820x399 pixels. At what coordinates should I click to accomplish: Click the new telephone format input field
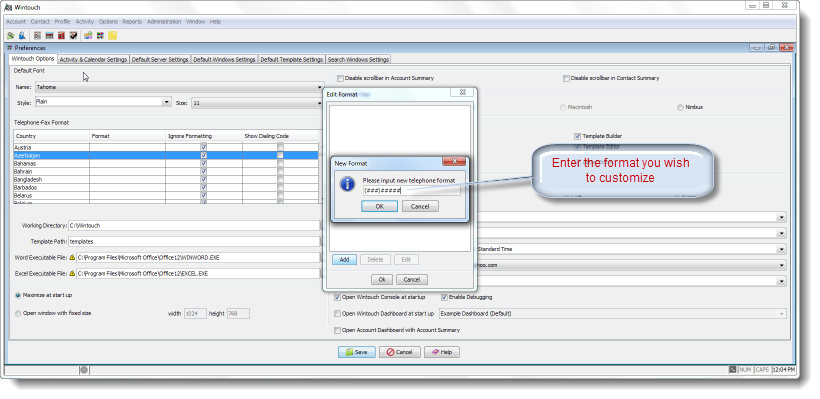point(412,191)
